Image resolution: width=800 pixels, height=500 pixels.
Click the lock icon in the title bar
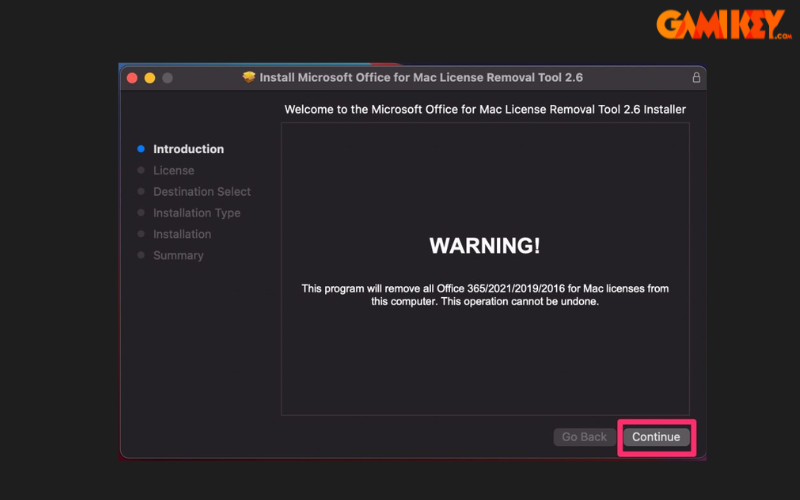coord(696,77)
